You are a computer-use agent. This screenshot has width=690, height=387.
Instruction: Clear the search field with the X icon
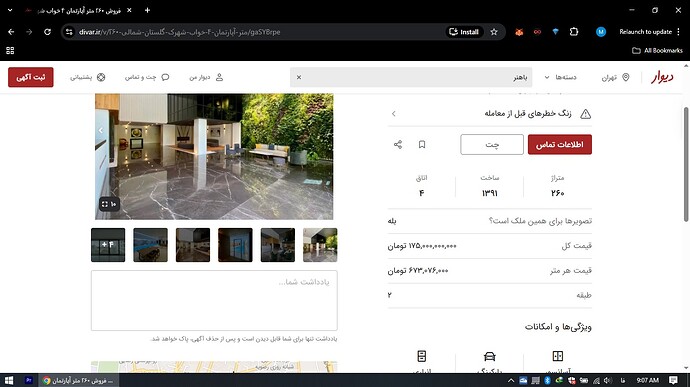[x=299, y=77]
